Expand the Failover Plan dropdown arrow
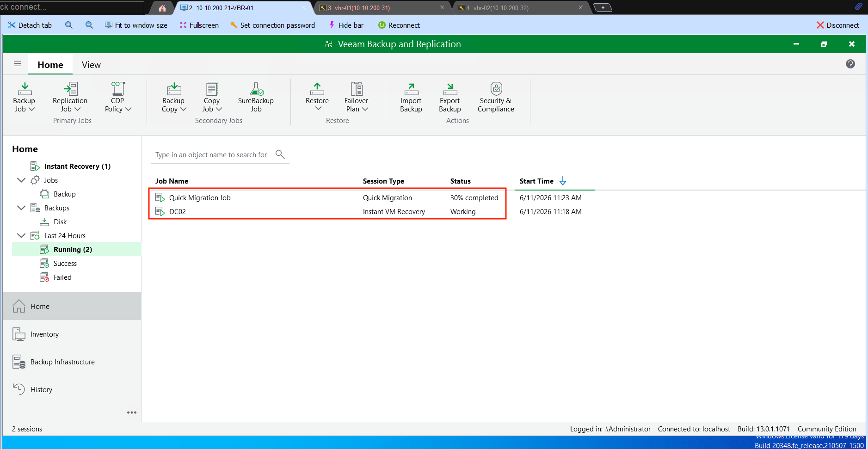Viewport: 868px width, 449px height. pyautogui.click(x=365, y=109)
